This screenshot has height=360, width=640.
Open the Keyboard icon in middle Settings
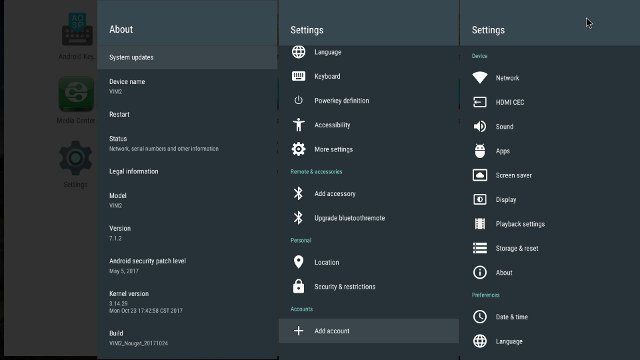(298, 76)
